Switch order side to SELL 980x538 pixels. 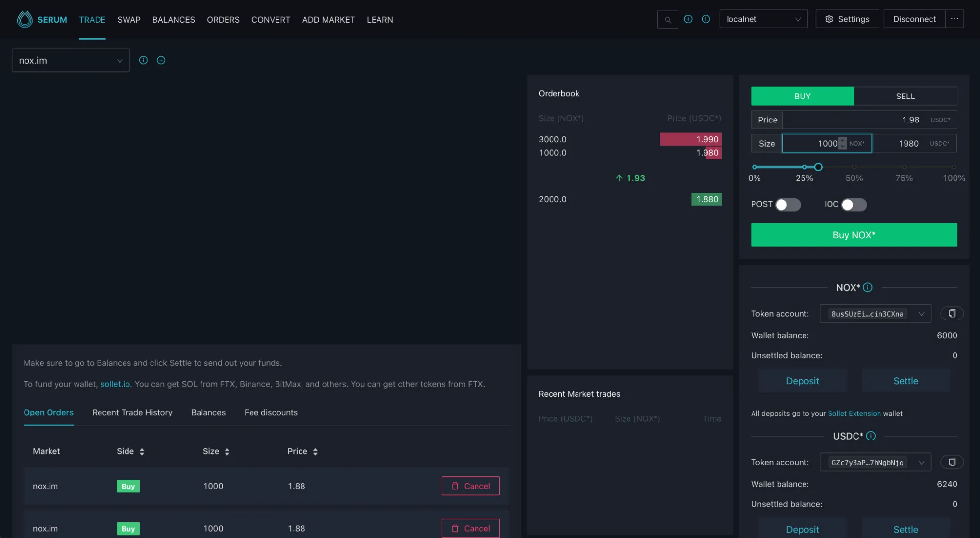tap(905, 96)
